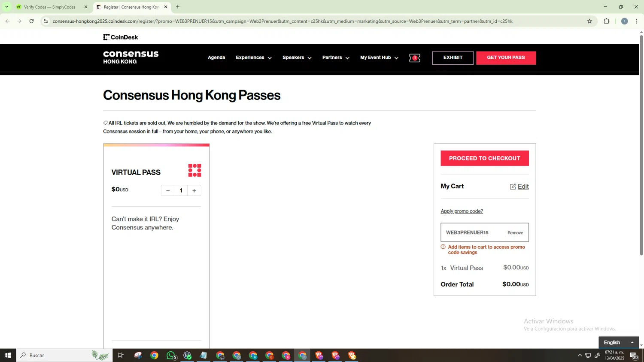Expand the Experiences menu

(x=254, y=57)
